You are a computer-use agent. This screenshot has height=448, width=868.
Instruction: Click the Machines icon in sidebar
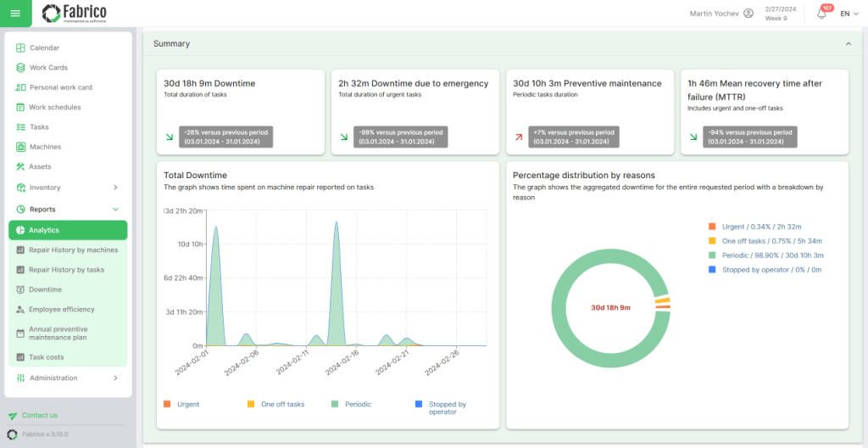point(21,147)
